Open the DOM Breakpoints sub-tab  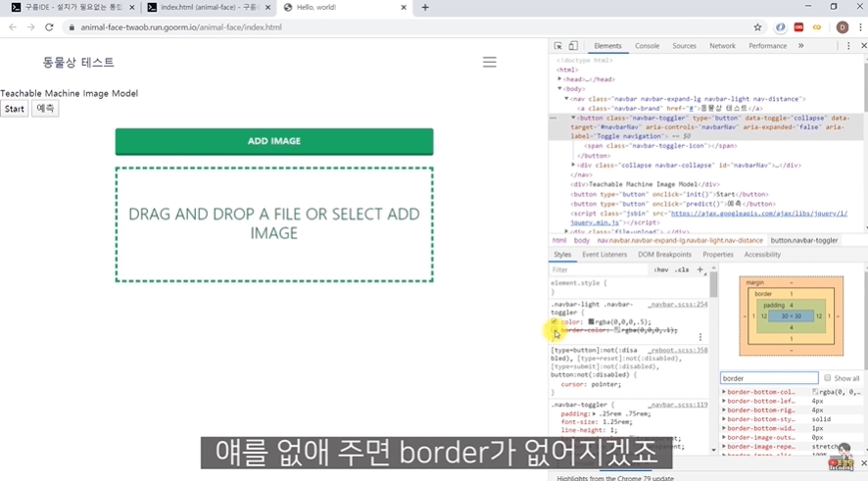[664, 255]
